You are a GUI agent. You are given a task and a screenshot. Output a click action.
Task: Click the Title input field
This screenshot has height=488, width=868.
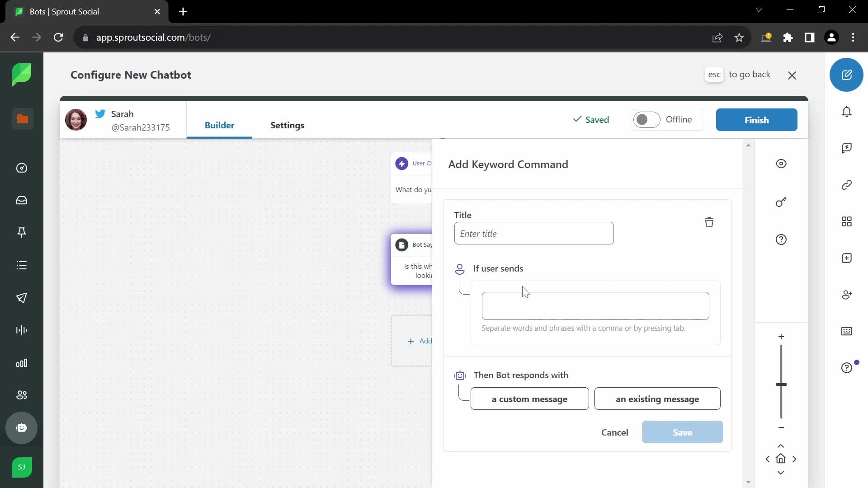coord(534,233)
